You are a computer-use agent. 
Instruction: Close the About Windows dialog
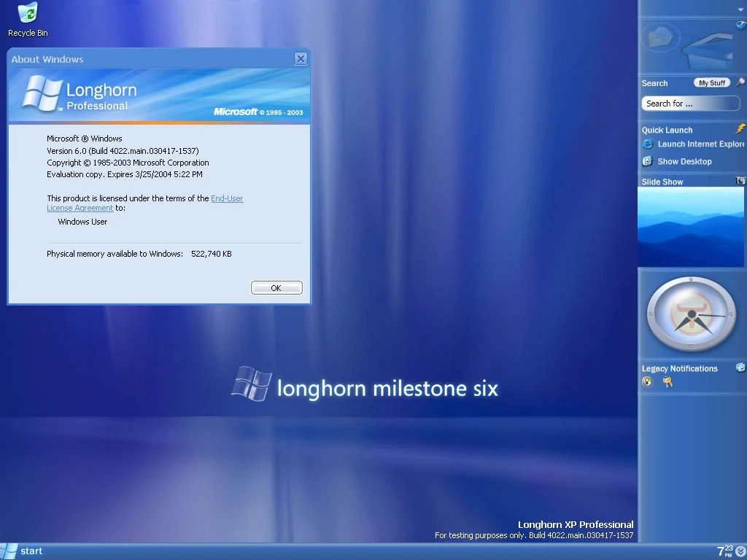(x=301, y=58)
